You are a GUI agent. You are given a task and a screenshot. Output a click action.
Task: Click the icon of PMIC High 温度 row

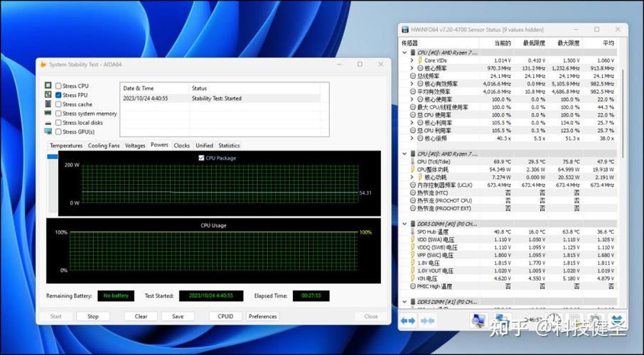(x=413, y=286)
